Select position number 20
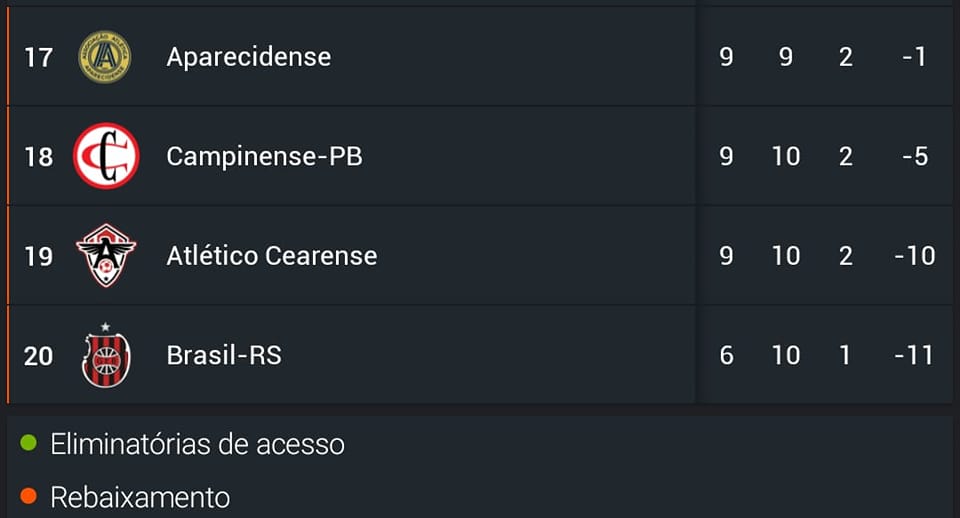 [38, 355]
